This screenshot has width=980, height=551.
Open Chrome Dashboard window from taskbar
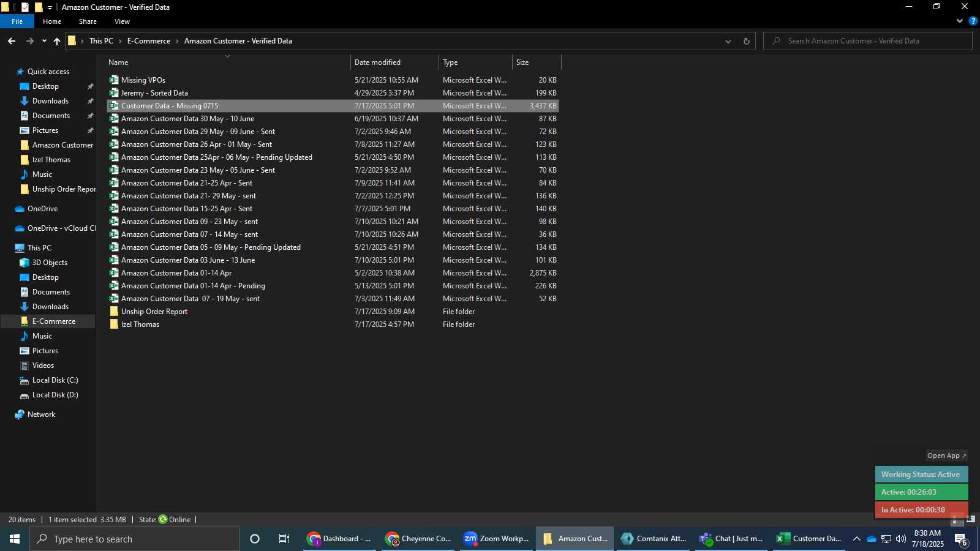point(340,539)
